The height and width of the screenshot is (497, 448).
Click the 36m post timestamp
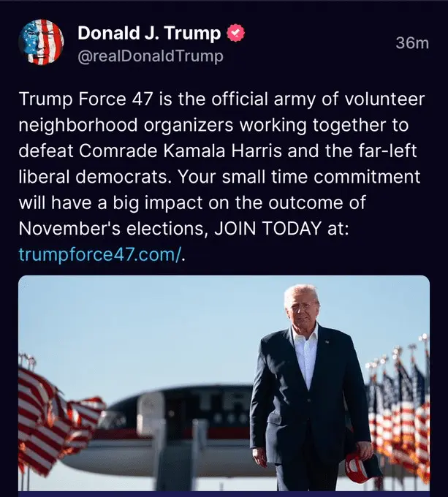click(x=411, y=43)
